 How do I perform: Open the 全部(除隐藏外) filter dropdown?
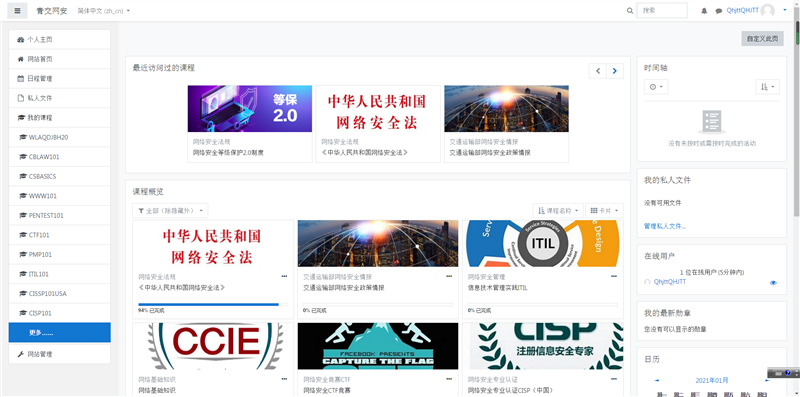(170, 210)
